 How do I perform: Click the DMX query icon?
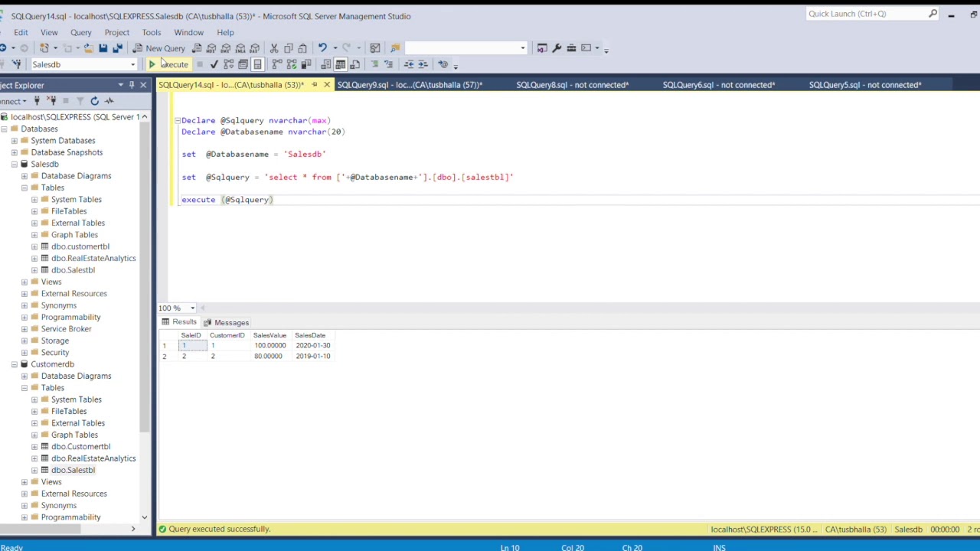tap(226, 48)
